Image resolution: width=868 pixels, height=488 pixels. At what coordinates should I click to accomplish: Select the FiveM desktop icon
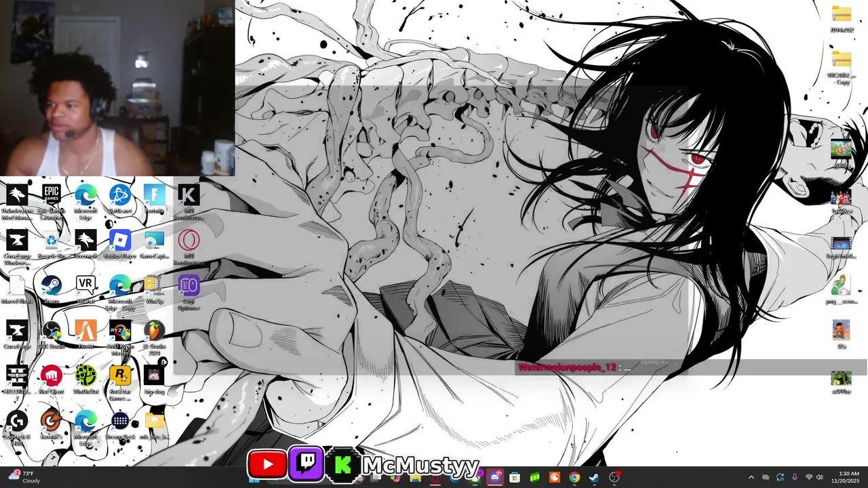point(86,335)
